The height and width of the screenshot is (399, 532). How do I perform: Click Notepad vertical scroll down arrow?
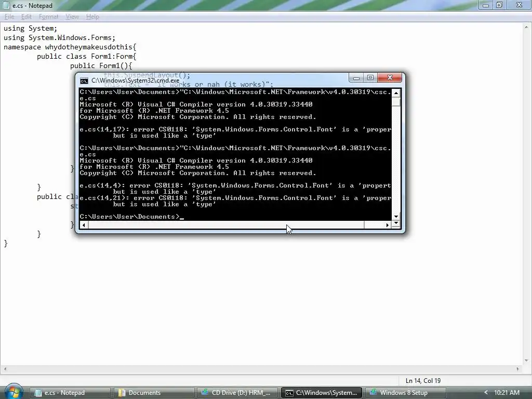coord(527,361)
